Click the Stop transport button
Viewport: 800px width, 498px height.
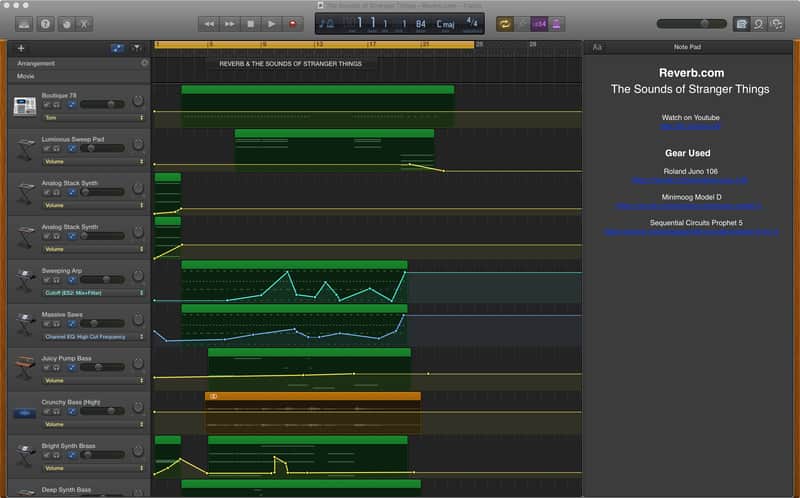click(x=251, y=24)
